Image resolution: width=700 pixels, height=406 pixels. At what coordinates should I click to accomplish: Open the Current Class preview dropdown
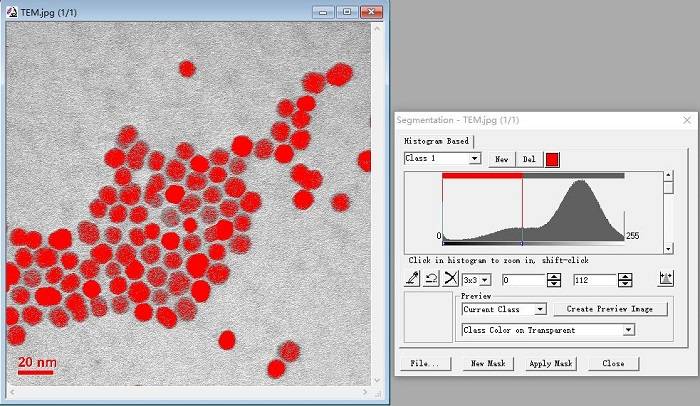540,309
